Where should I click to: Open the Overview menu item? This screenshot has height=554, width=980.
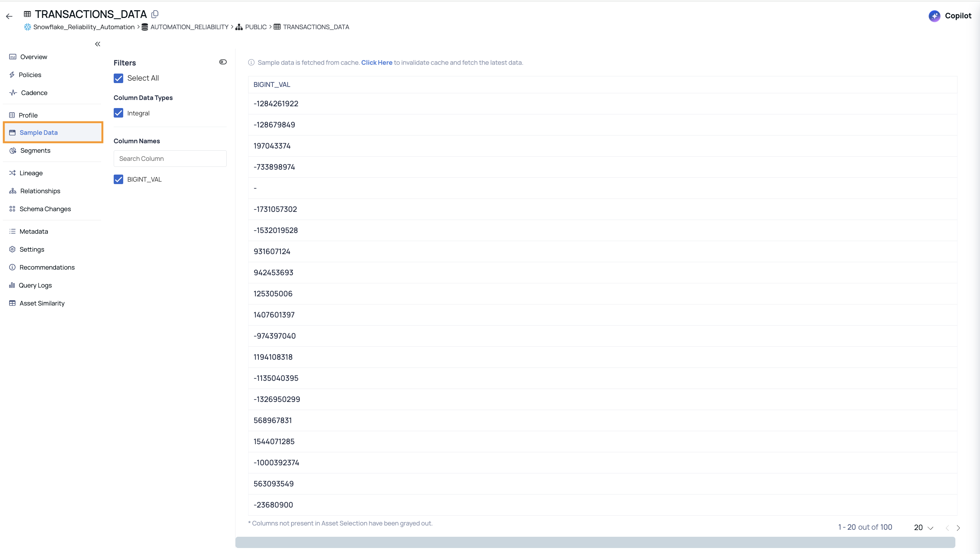click(33, 57)
